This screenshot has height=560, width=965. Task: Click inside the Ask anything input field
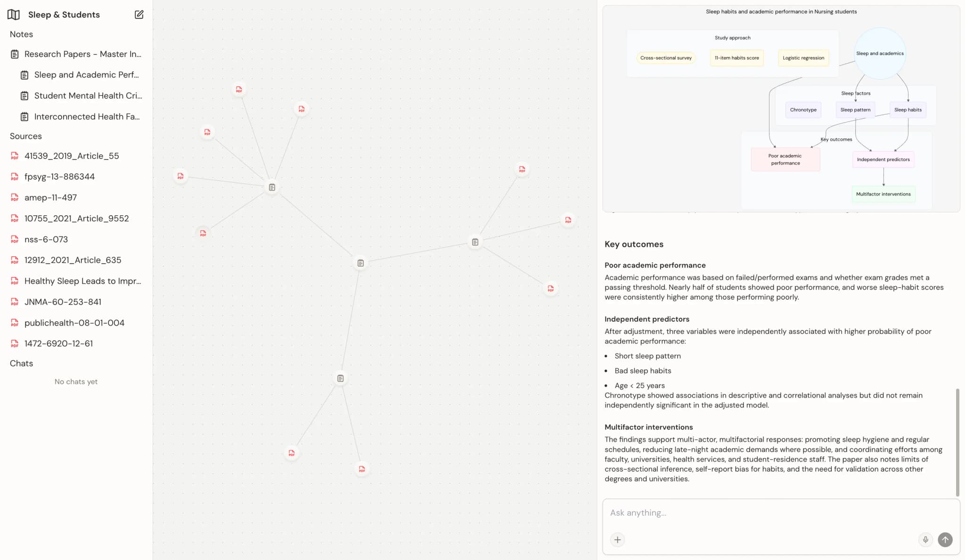[754, 512]
